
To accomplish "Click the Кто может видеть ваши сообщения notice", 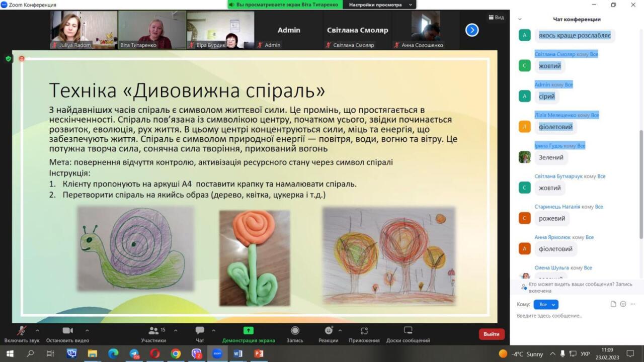I will (577, 288).
